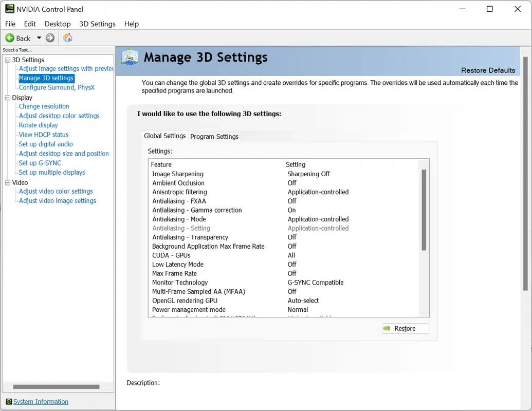Open the Desktop menu
The width and height of the screenshot is (532, 411).
(x=58, y=24)
